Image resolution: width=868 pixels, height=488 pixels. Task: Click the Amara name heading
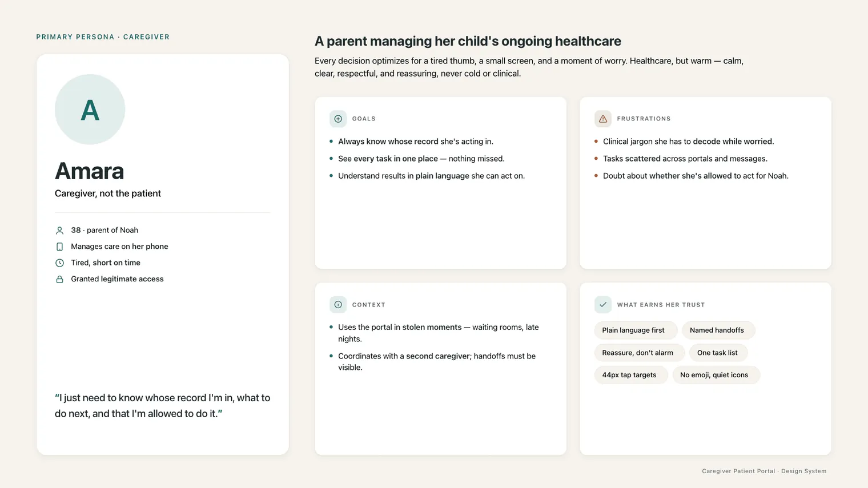pyautogui.click(x=89, y=171)
